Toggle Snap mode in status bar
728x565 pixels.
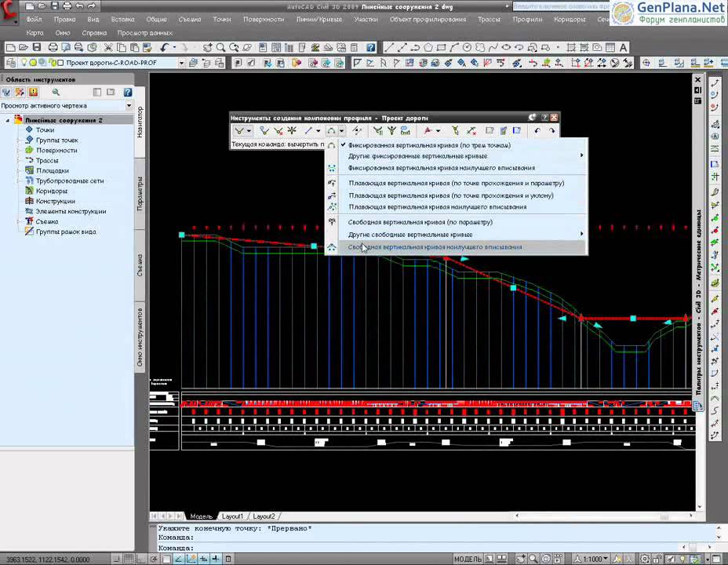point(117,559)
